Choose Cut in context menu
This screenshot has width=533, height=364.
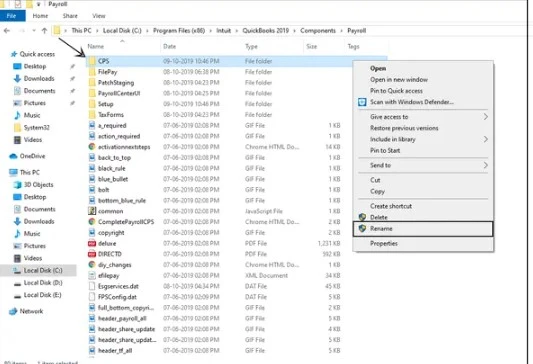(375, 180)
